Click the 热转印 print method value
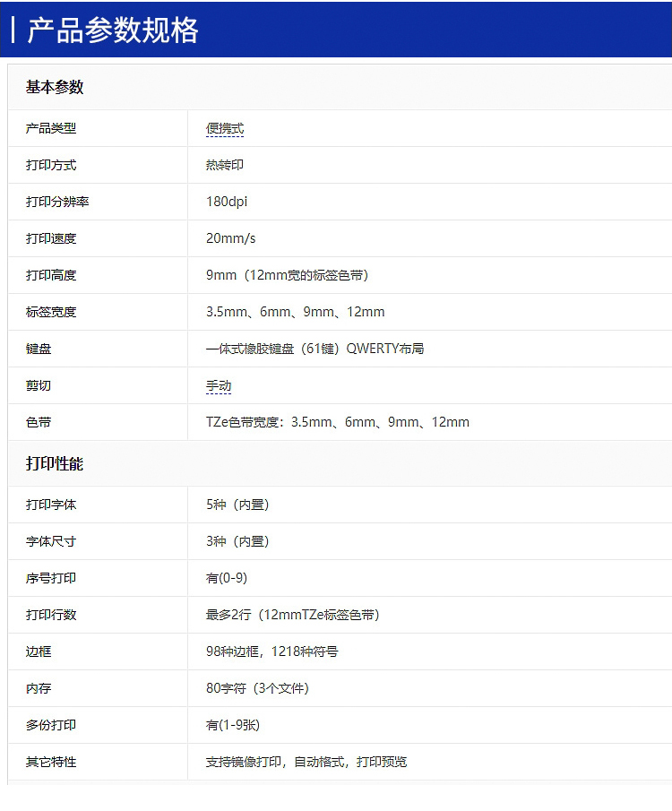Viewport: 672px width, 811px height. [225, 166]
